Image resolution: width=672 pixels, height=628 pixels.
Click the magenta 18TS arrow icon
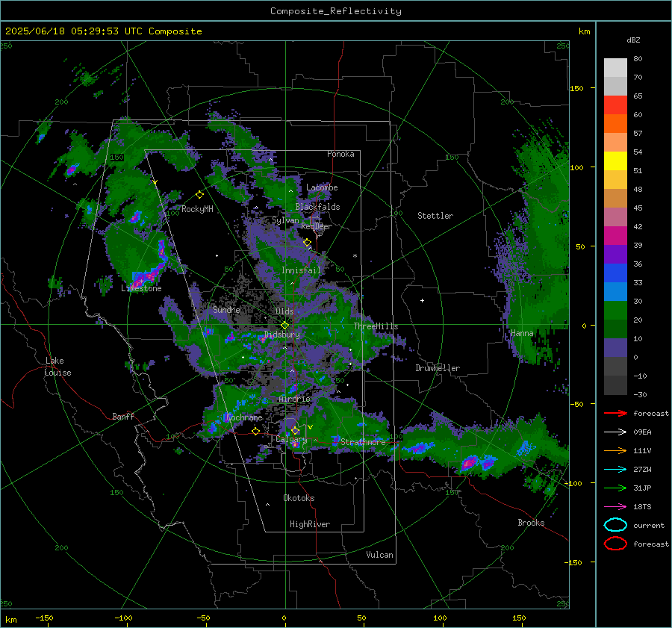tap(615, 506)
